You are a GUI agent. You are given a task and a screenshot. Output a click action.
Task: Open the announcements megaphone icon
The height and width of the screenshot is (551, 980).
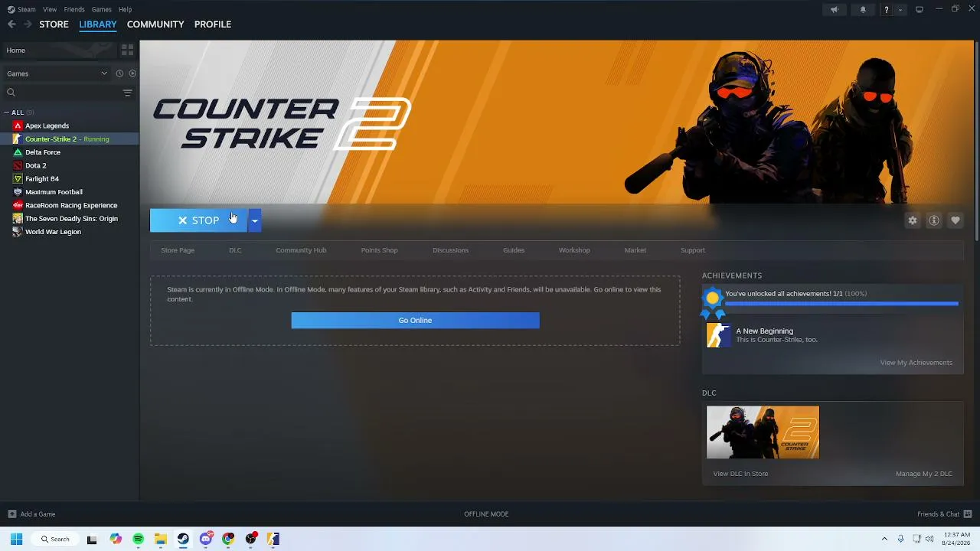(835, 9)
